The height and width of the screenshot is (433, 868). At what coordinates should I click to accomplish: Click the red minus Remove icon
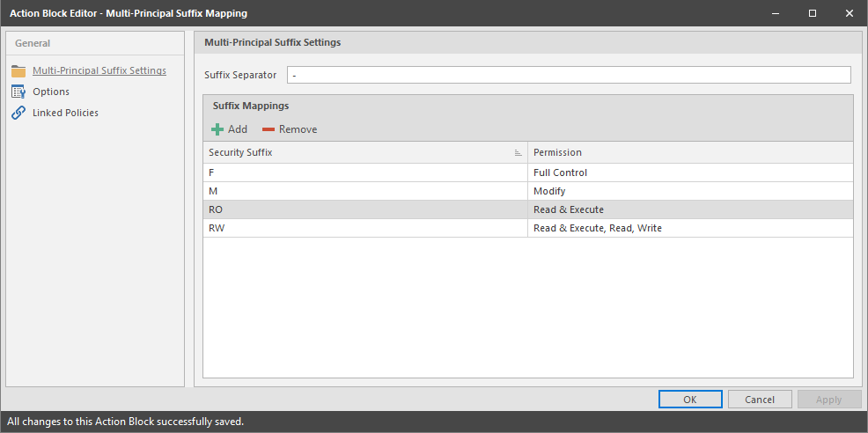point(268,129)
